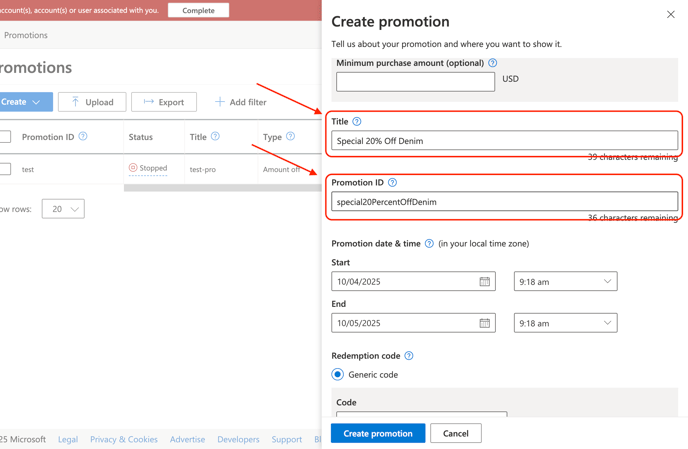Open the show rows count dropdown
Viewport: 688px width, 449px height.
pyautogui.click(x=63, y=209)
